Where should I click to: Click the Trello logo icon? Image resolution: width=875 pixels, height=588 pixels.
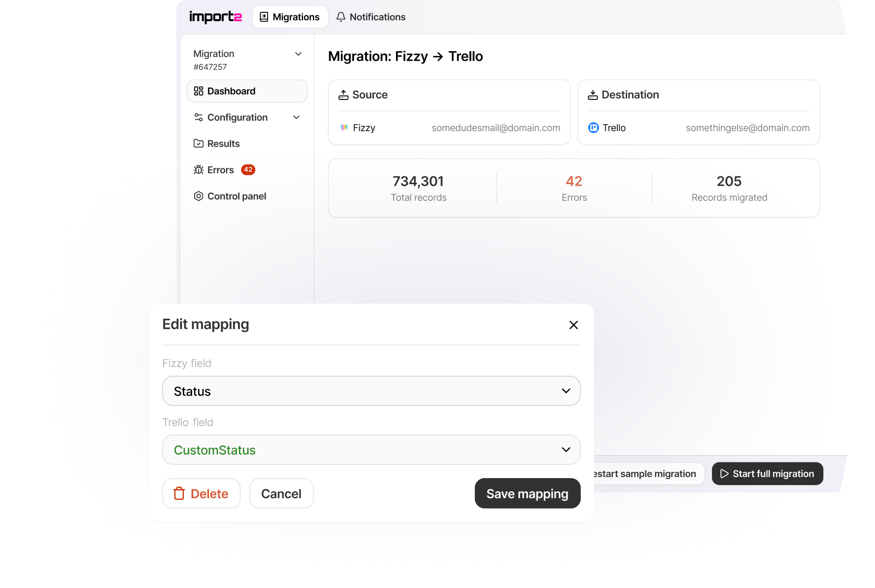click(x=594, y=128)
